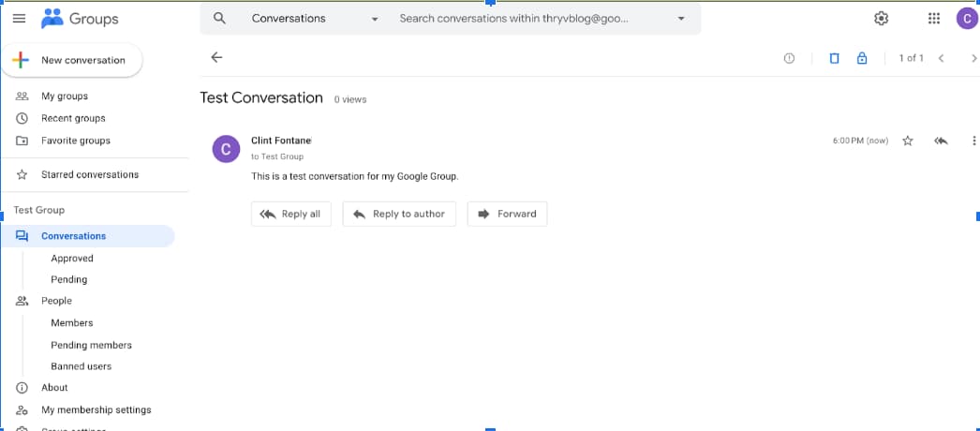
Task: Open the Google apps grid
Action: click(934, 19)
